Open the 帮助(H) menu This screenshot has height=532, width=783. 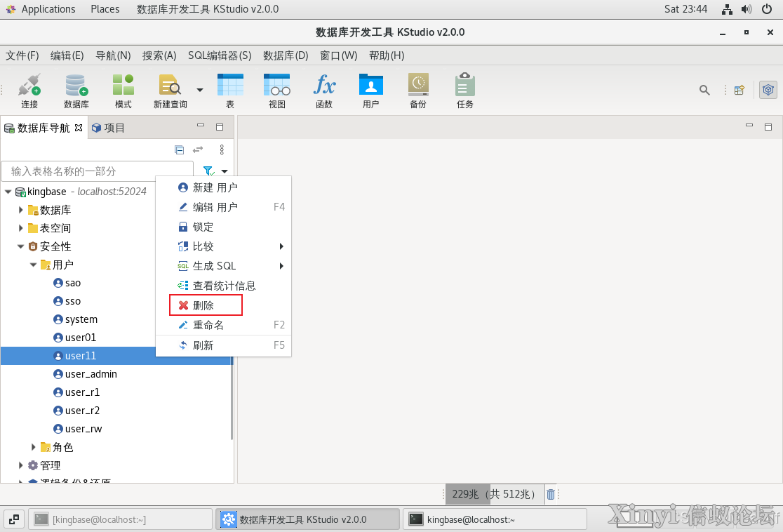[387, 55]
